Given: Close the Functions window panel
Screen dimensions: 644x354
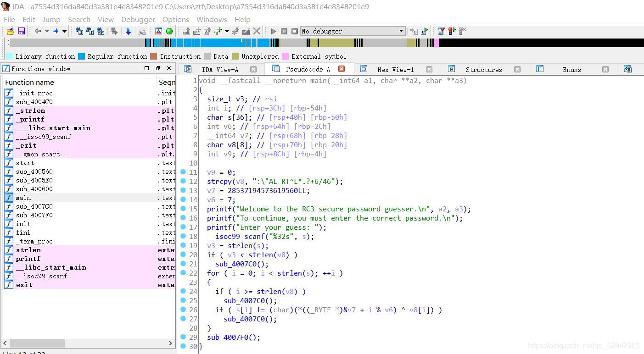Looking at the screenshot, I should pyautogui.click(x=169, y=68).
